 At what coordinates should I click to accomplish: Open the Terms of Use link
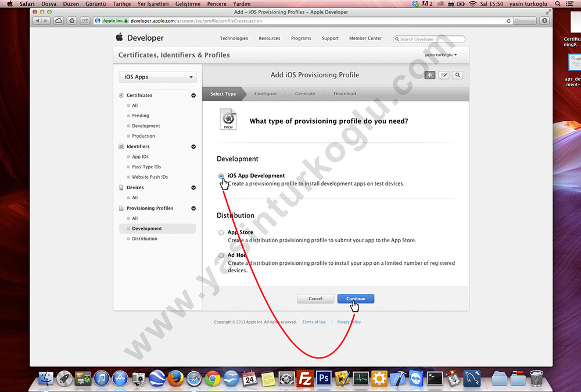(314, 322)
